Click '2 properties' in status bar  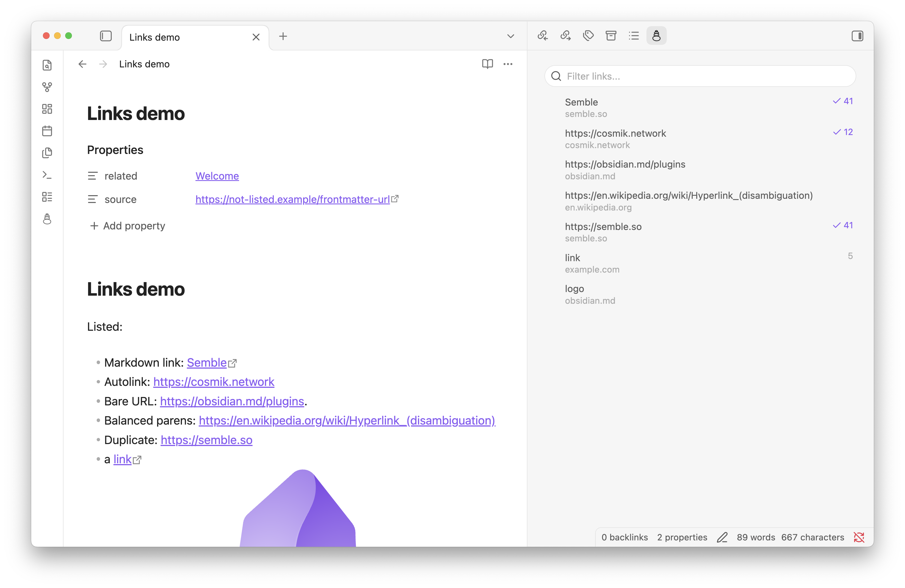click(682, 537)
